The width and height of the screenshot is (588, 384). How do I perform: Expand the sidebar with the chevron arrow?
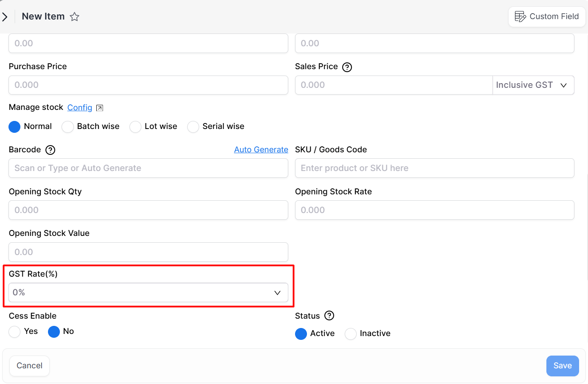pos(5,17)
